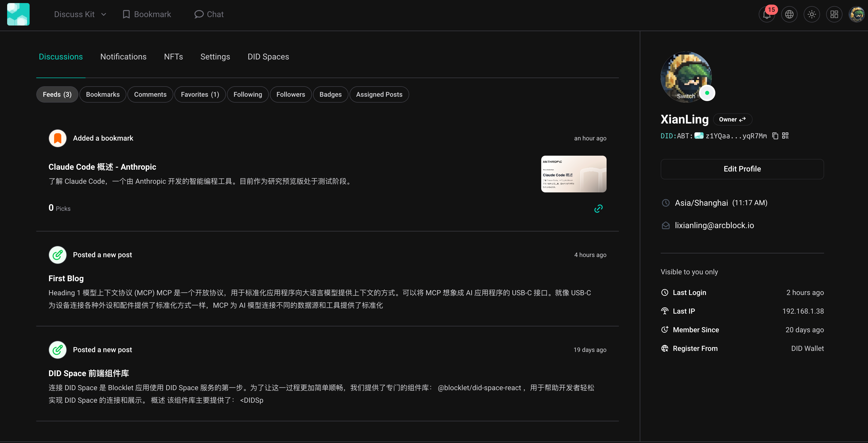The image size is (868, 443).
Task: Click the Edit Profile button
Action: coord(742,169)
